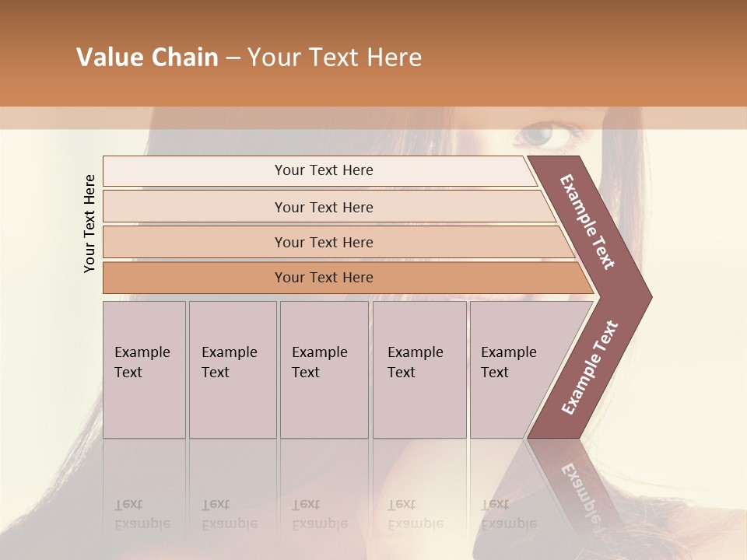
Task: Click the reflected text beneath the middle box
Action: [319, 514]
